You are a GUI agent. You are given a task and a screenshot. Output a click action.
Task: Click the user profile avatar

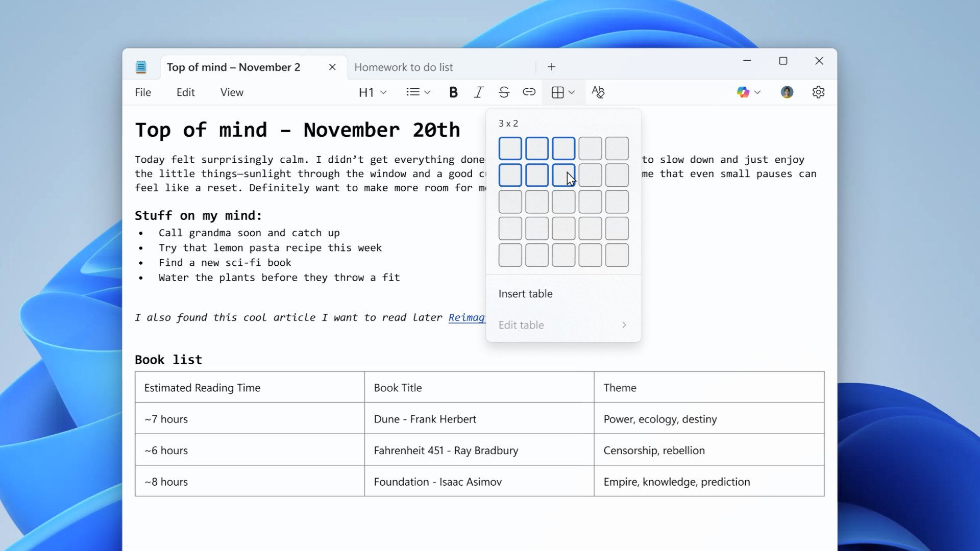pyautogui.click(x=787, y=92)
